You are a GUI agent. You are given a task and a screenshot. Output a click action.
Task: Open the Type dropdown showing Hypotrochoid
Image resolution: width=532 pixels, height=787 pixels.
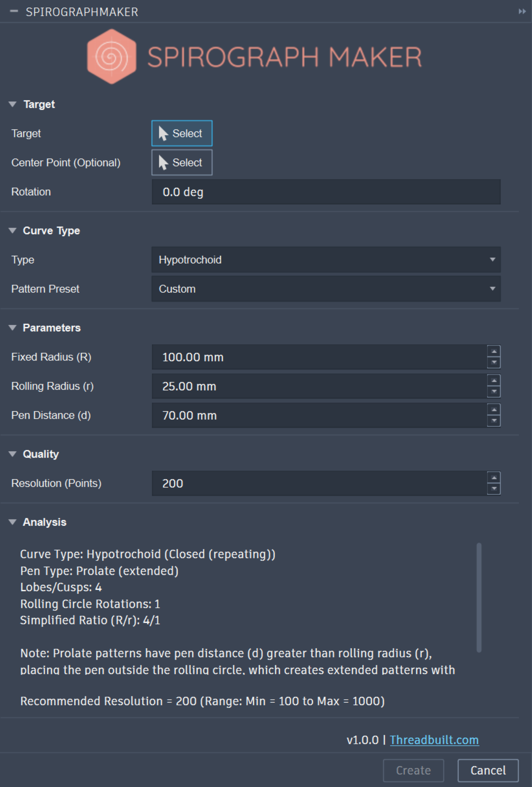(326, 260)
